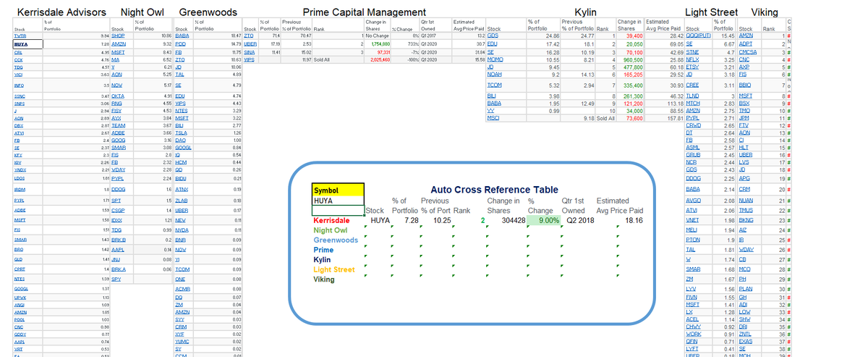Click the GOOGL link under Kerrisdale Advisors
The width and height of the screenshot is (868, 357).
21,288
